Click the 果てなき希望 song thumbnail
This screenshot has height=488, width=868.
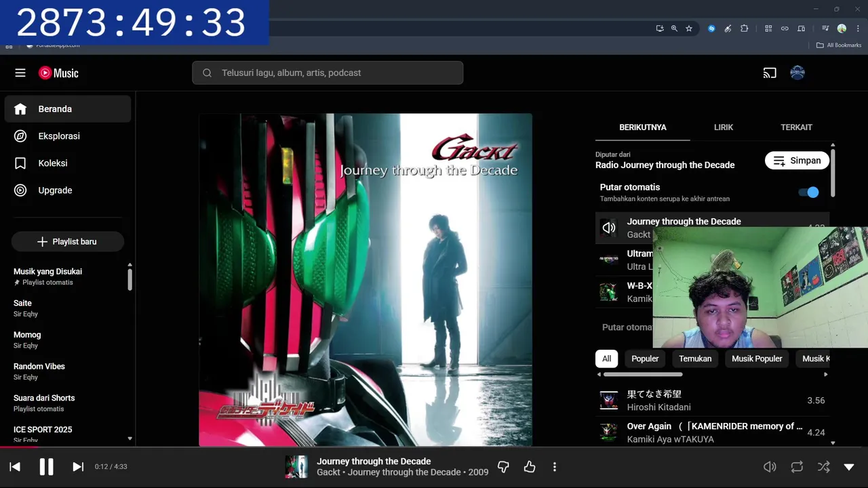pyautogui.click(x=609, y=401)
